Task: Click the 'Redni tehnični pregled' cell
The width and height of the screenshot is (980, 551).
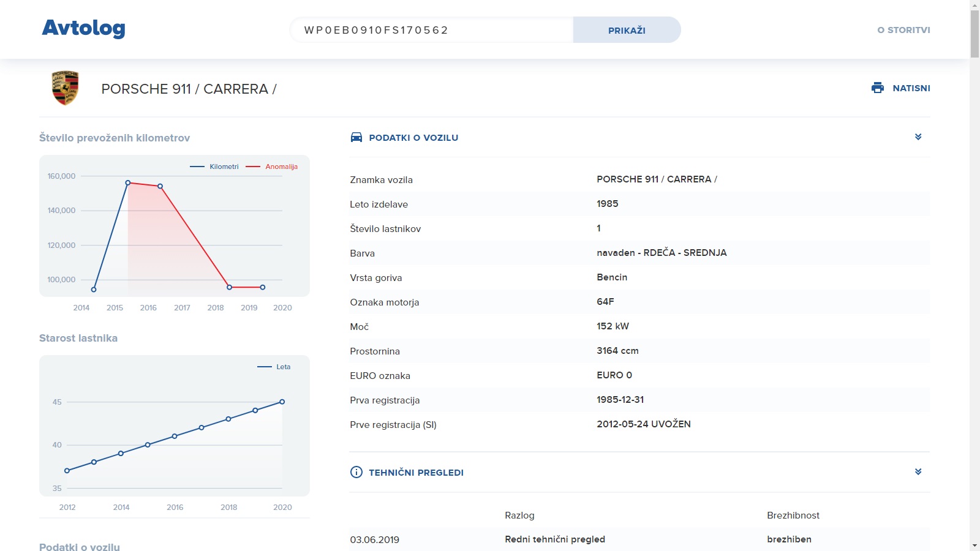Action: point(555,539)
